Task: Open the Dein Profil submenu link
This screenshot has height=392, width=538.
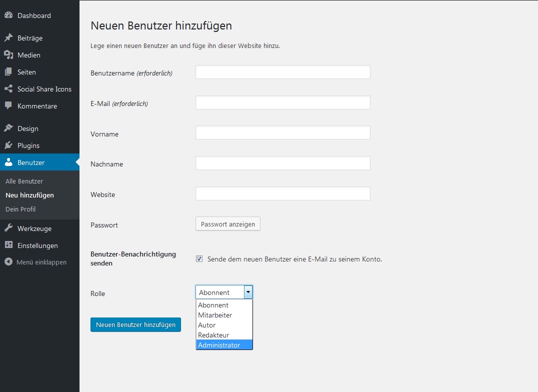Action: [20, 209]
